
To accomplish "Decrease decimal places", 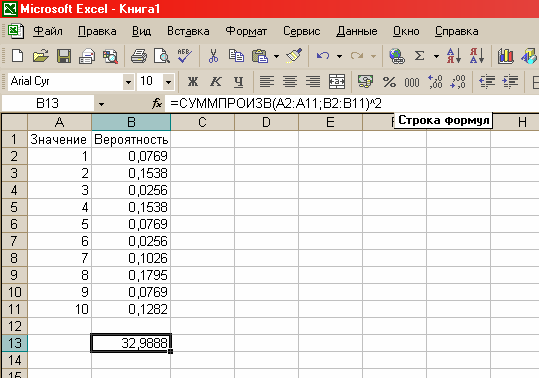I will (458, 82).
